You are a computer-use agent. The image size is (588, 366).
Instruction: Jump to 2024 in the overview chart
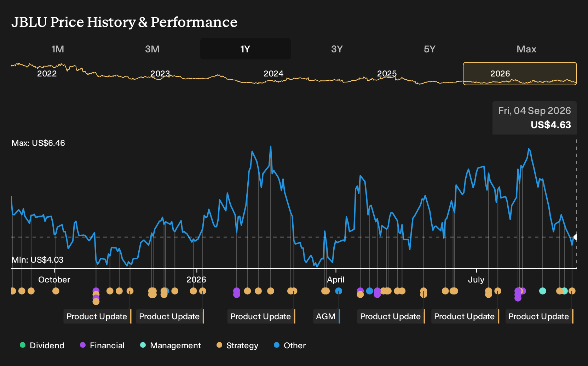click(x=273, y=74)
